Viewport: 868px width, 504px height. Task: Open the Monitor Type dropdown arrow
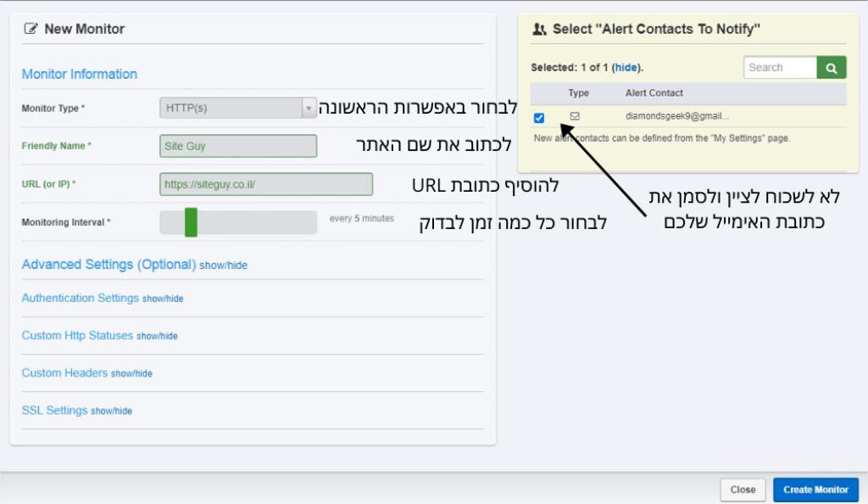click(309, 108)
